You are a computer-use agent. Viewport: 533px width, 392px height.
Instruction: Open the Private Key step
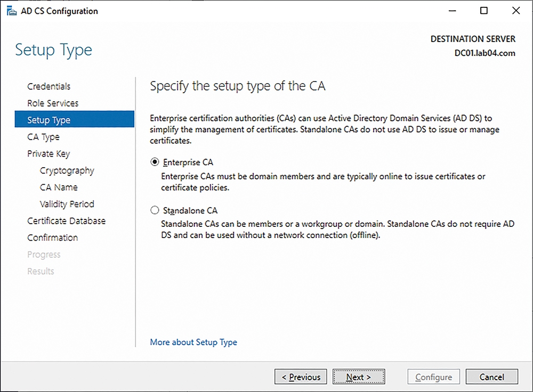click(49, 153)
